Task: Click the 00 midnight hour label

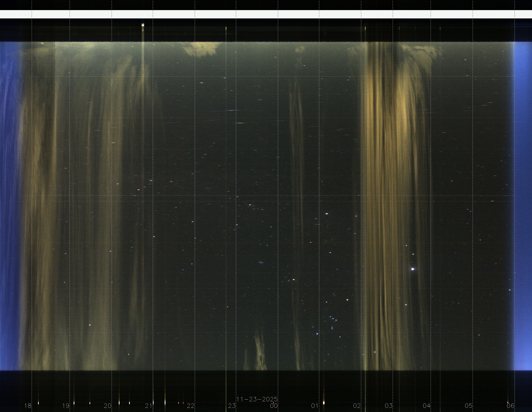Action: coord(274,406)
